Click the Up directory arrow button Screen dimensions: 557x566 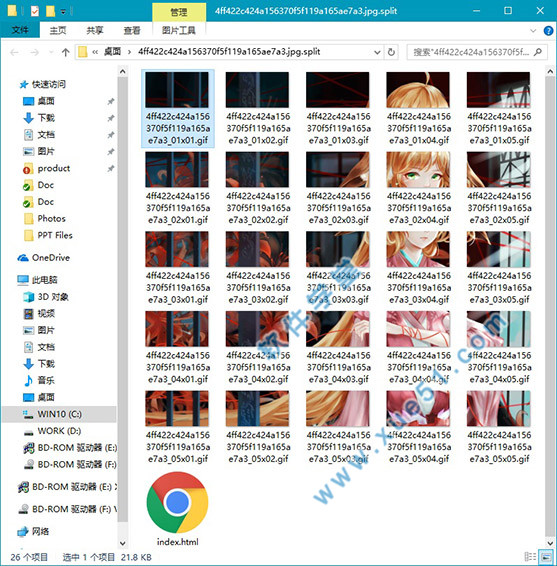click(65, 53)
